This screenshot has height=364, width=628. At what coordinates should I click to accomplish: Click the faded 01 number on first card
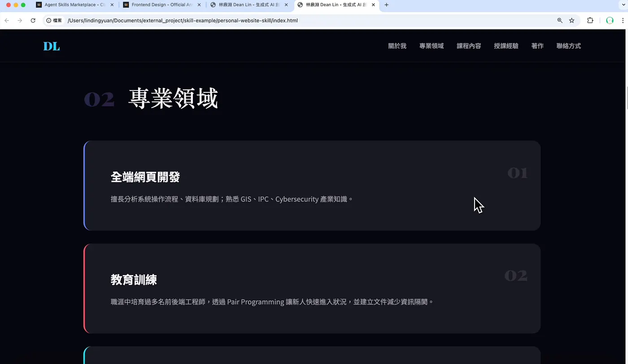518,173
